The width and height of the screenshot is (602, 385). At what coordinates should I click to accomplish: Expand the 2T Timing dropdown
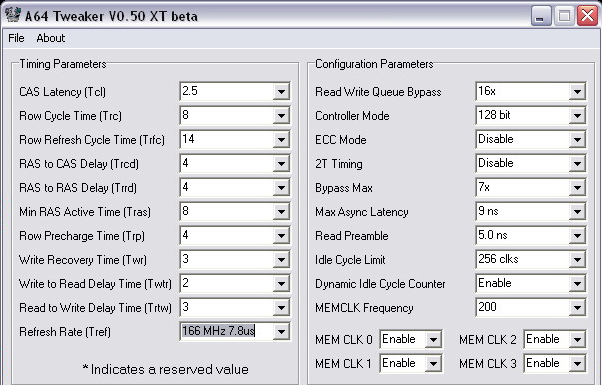577,164
